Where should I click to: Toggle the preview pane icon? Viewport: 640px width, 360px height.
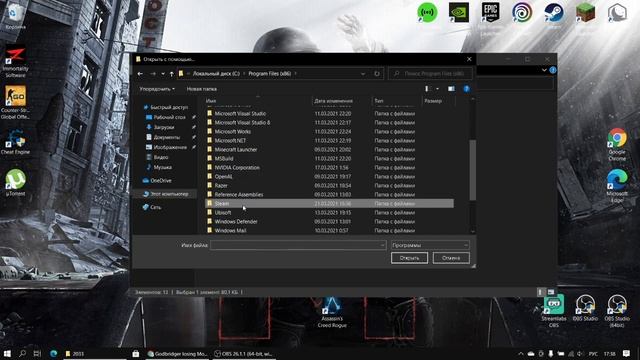tap(451, 89)
